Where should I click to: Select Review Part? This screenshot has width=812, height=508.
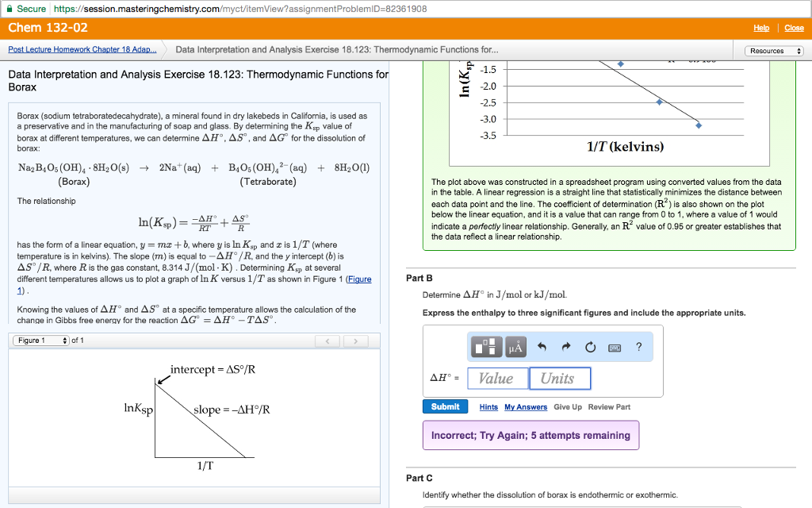[x=609, y=407]
